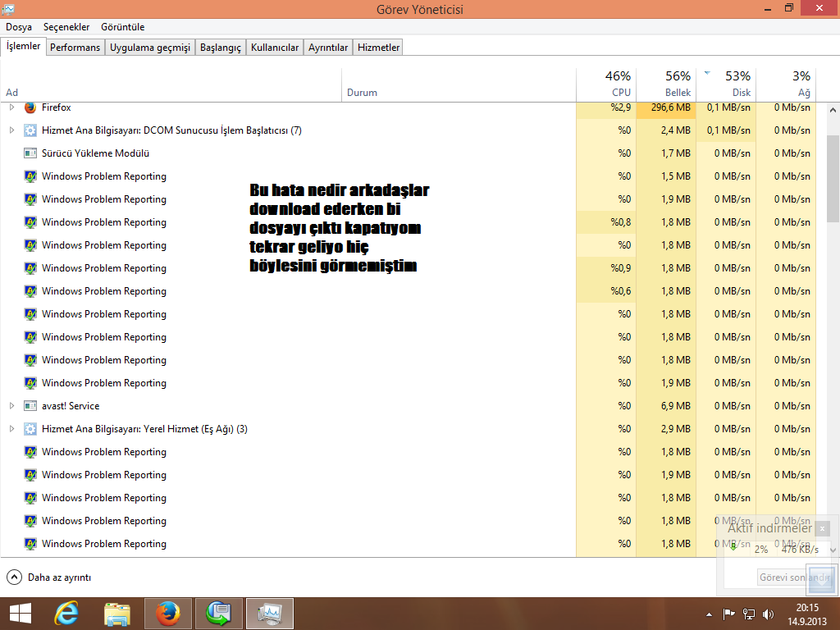Open Internet Explorer from the taskbar
Viewport: 840px width, 630px height.
(x=66, y=614)
